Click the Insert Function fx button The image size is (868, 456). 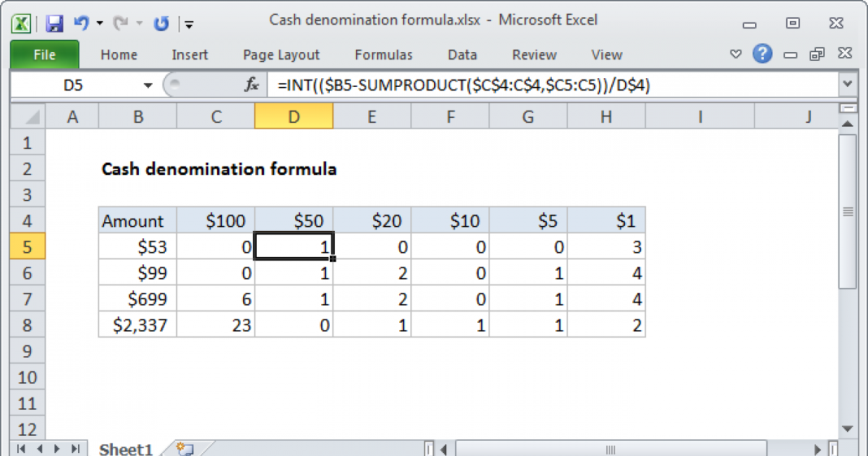coord(252,85)
